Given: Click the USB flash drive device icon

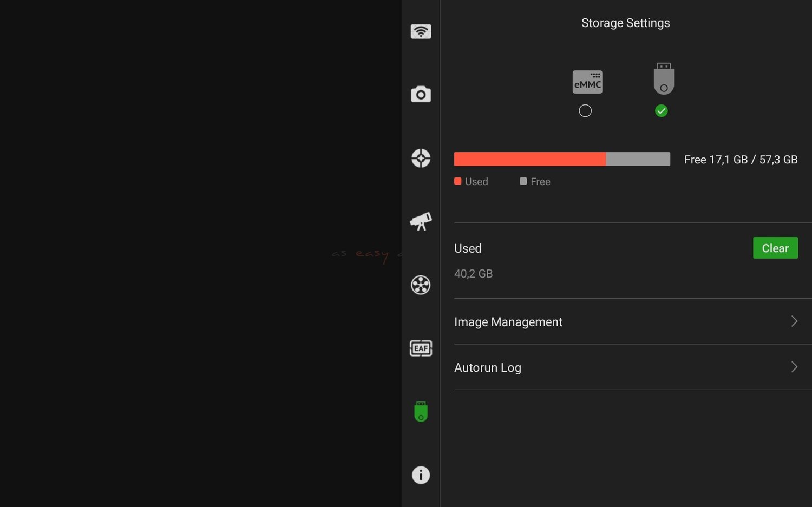Looking at the screenshot, I should coord(664,79).
